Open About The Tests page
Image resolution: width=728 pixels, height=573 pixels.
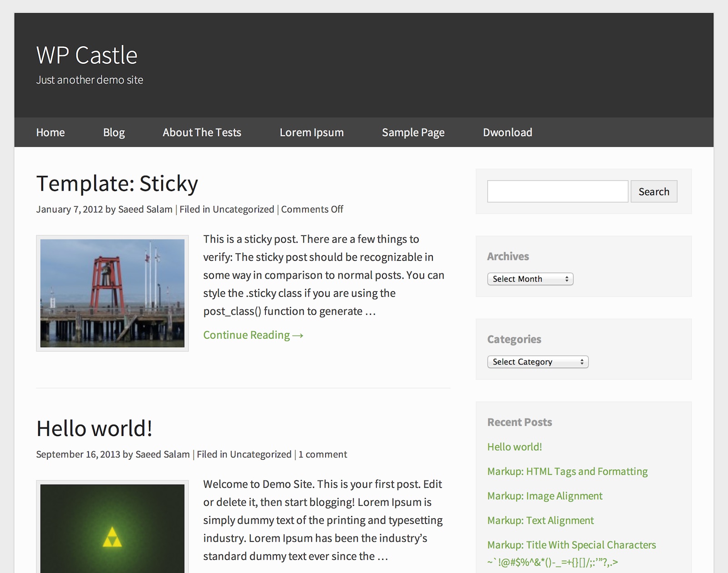point(202,132)
